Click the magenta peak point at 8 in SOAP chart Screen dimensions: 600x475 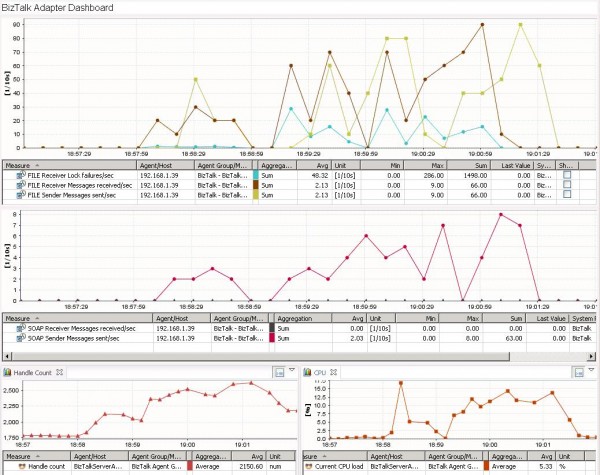[x=501, y=215]
